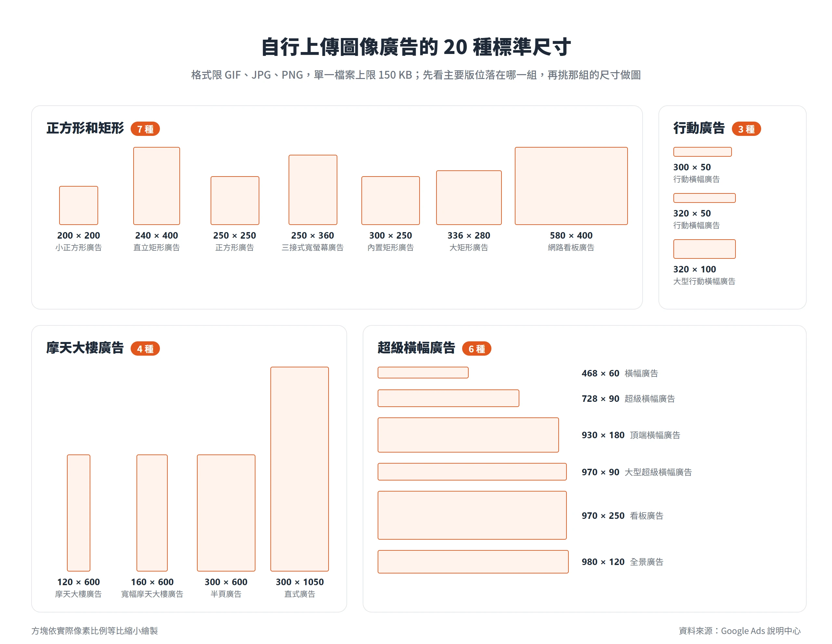Select the 300 × 1050 portrait ad shape

299,469
